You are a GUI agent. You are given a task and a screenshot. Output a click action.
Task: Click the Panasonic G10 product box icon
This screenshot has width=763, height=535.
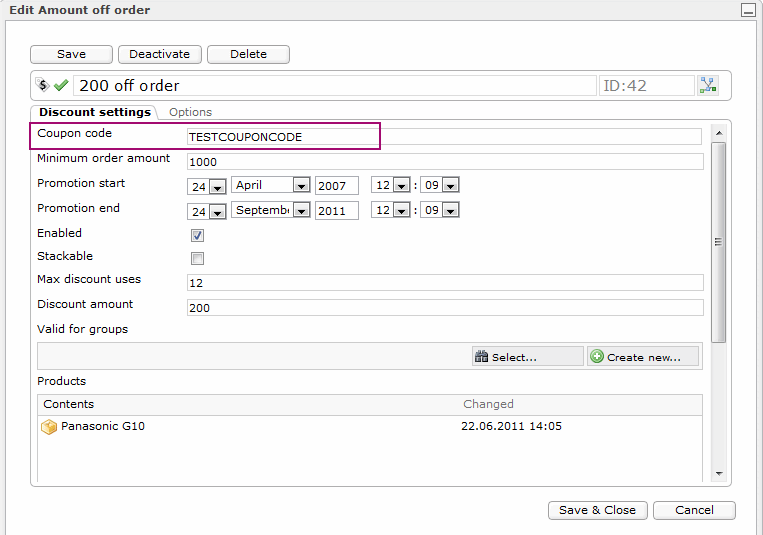tap(49, 427)
